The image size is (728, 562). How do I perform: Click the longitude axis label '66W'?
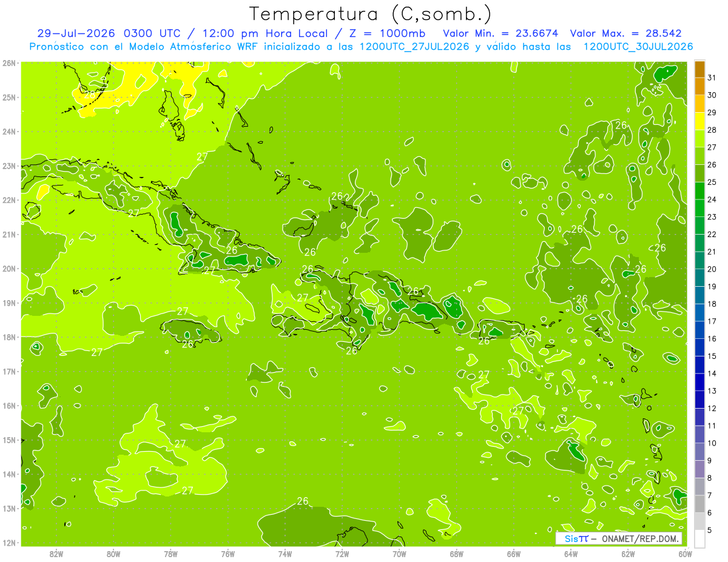514,554
